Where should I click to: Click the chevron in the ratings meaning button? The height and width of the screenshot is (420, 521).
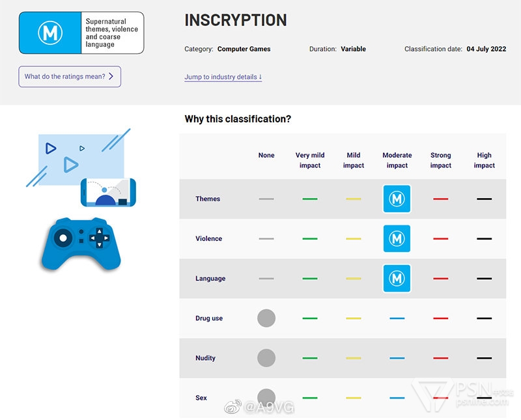[111, 77]
